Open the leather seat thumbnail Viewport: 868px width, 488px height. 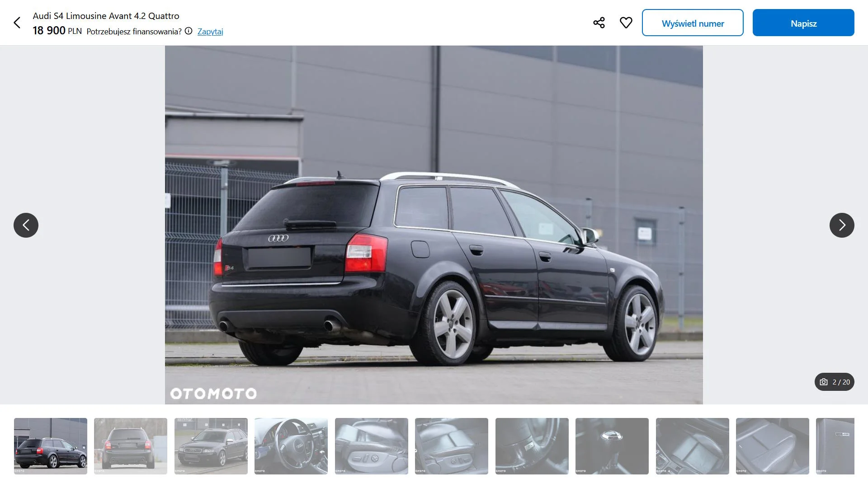click(x=773, y=446)
